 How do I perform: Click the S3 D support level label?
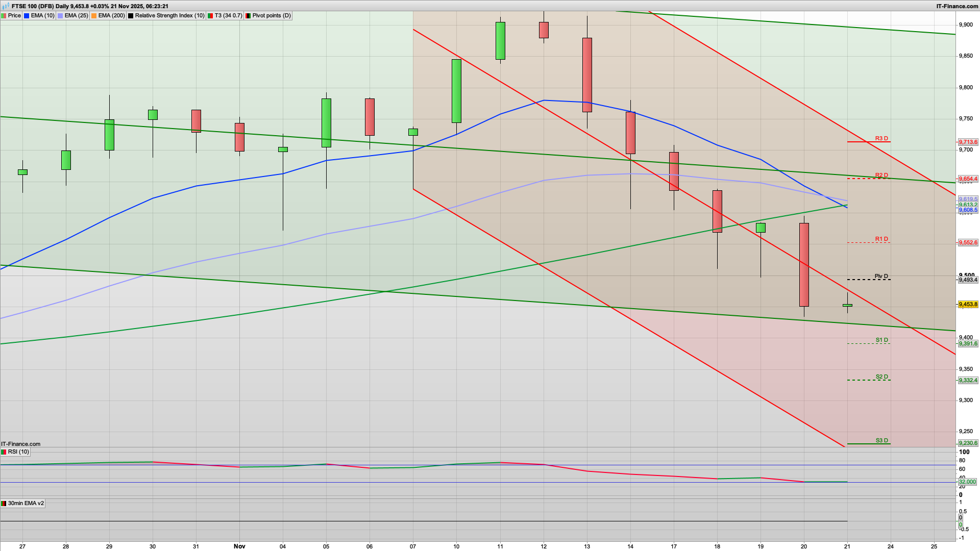click(881, 440)
